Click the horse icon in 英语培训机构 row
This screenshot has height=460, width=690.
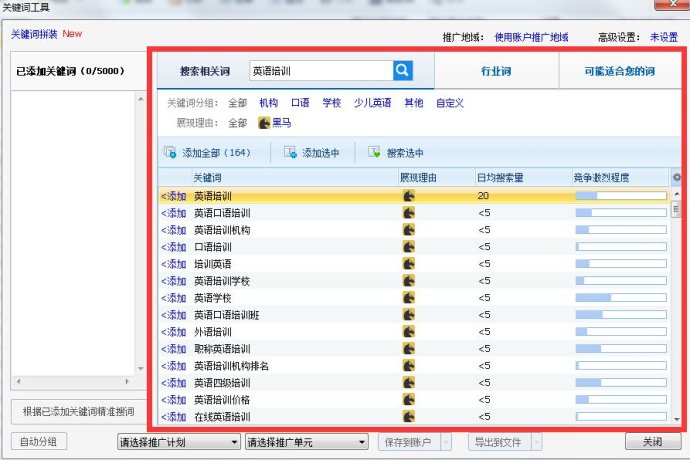pyautogui.click(x=408, y=230)
